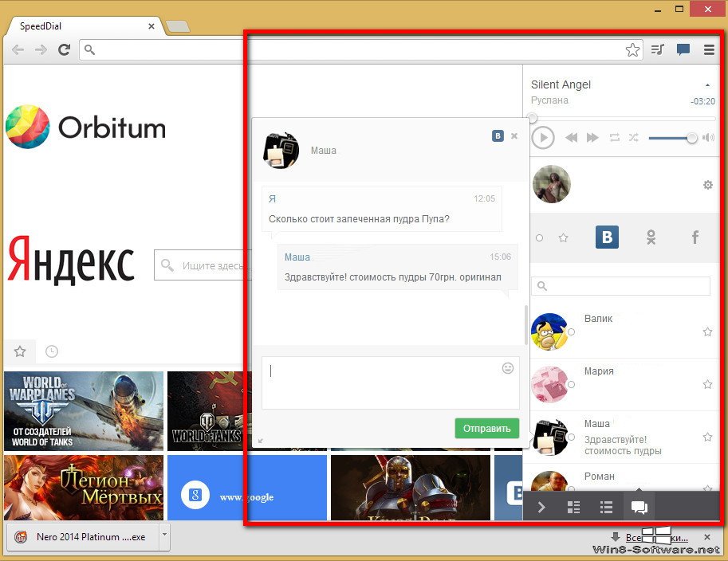The height and width of the screenshot is (561, 728).
Task: Adjust the player volume slider
Action: coord(673,138)
